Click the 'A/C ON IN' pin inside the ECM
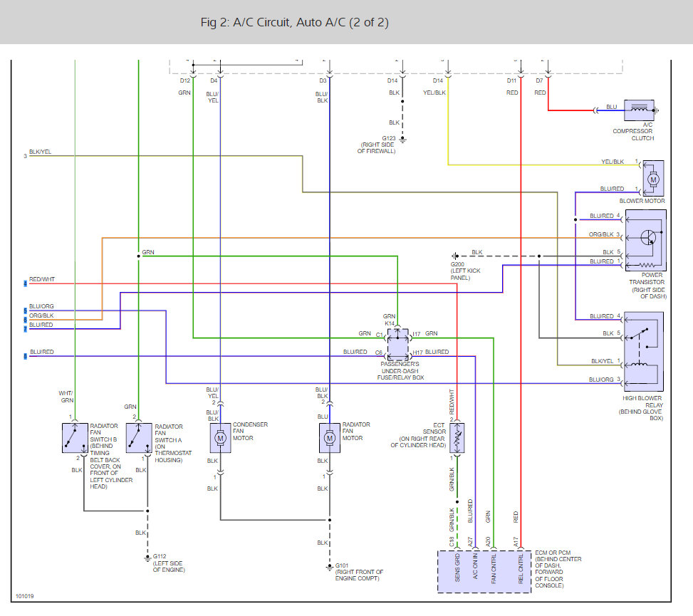The image size is (693, 616). (x=476, y=566)
